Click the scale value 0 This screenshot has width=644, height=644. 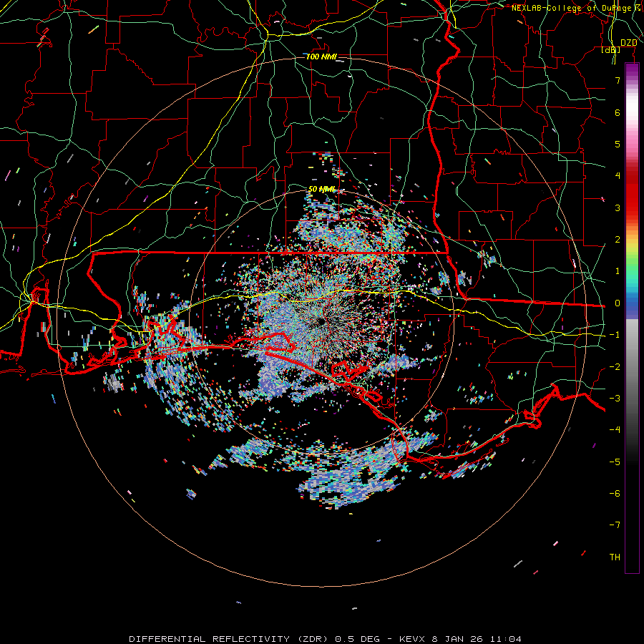618,303
